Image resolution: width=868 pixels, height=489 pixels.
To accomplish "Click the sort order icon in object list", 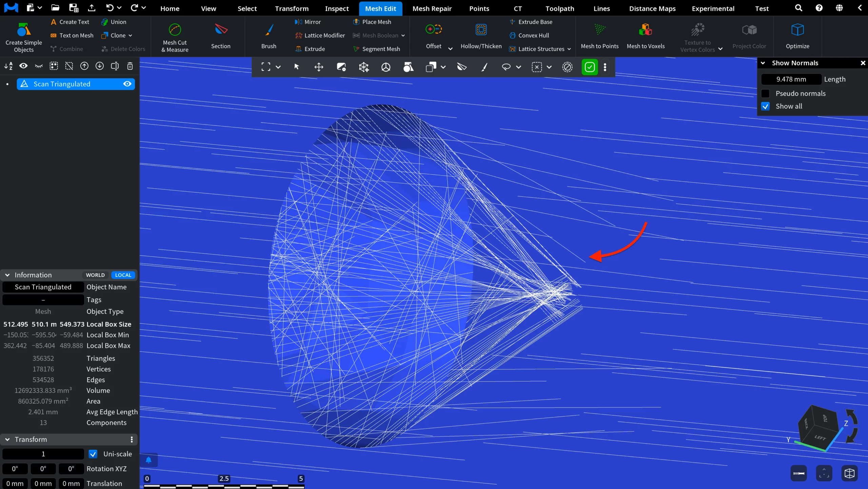I will [8, 66].
